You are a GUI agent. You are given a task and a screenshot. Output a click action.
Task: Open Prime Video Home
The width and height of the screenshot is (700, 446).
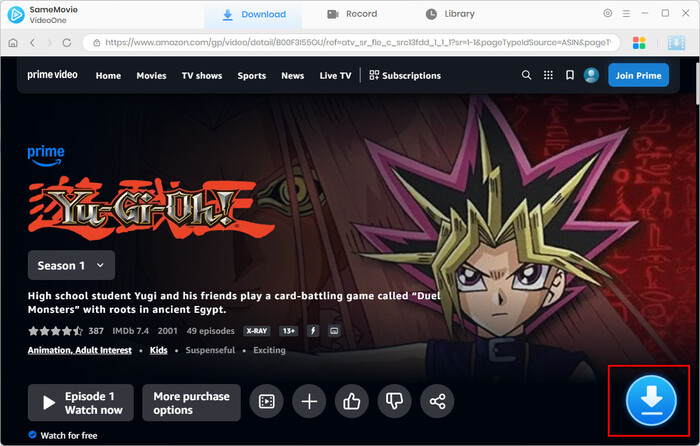pyautogui.click(x=108, y=75)
